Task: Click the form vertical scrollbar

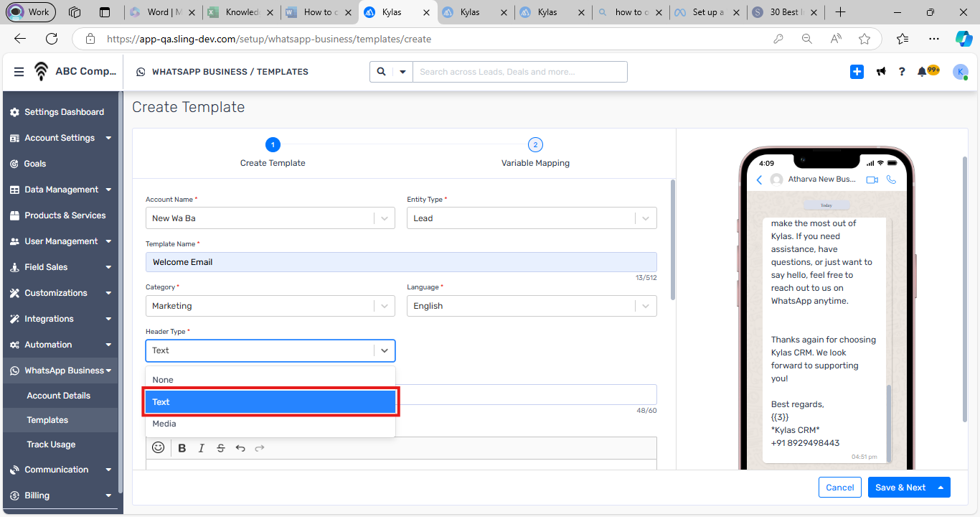Action: (x=672, y=241)
